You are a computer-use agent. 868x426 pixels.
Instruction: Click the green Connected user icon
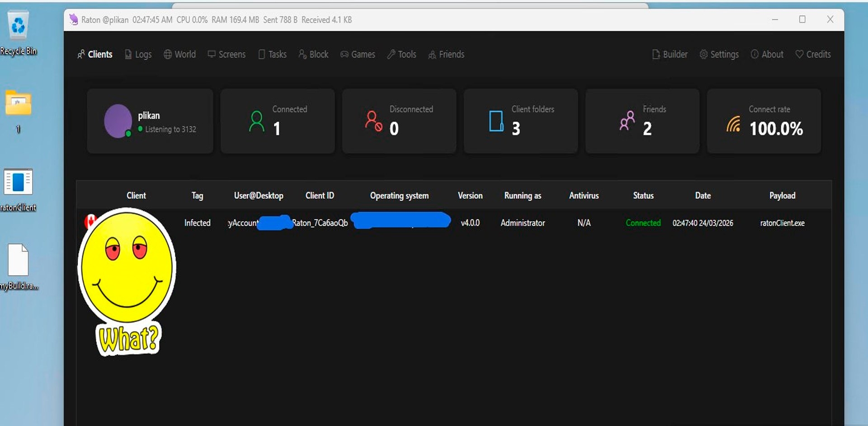pos(256,121)
